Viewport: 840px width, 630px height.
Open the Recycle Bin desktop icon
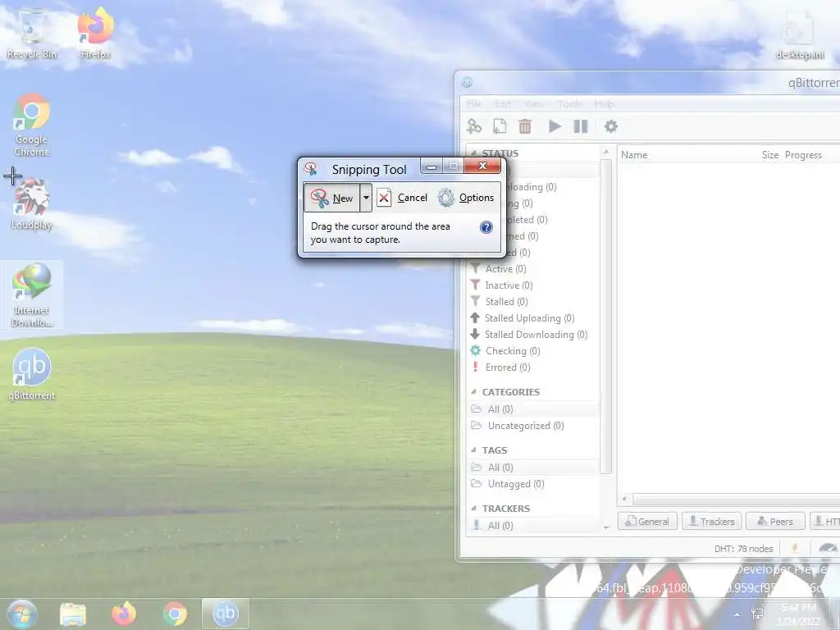pos(32,34)
